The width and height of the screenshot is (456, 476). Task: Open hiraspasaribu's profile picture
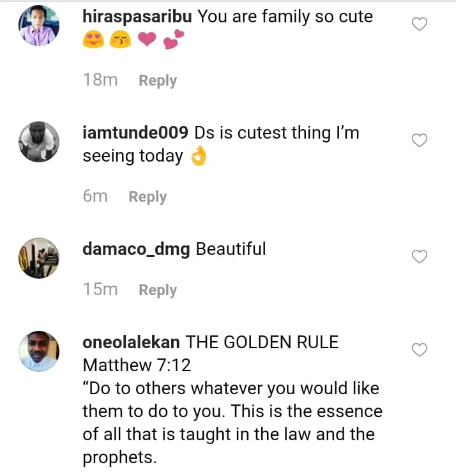tap(39, 25)
